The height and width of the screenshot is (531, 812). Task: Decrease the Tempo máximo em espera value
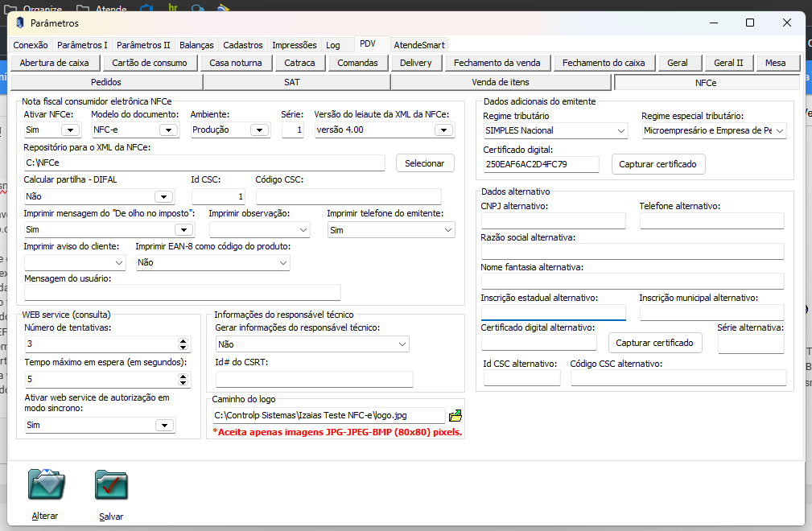[183, 383]
